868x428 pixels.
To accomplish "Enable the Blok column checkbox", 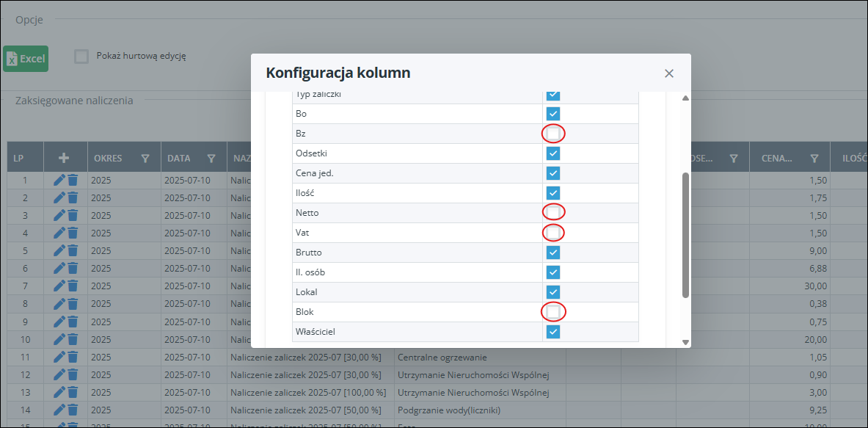I will click(553, 312).
